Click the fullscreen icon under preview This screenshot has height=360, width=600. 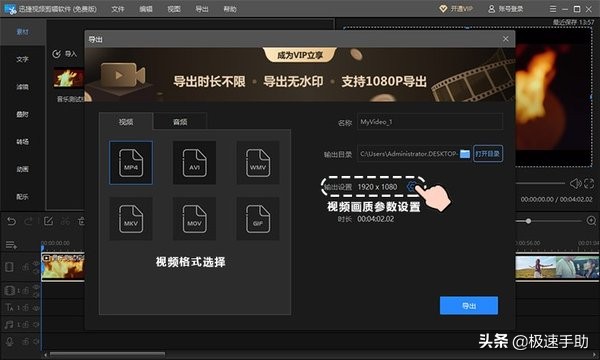589,184
